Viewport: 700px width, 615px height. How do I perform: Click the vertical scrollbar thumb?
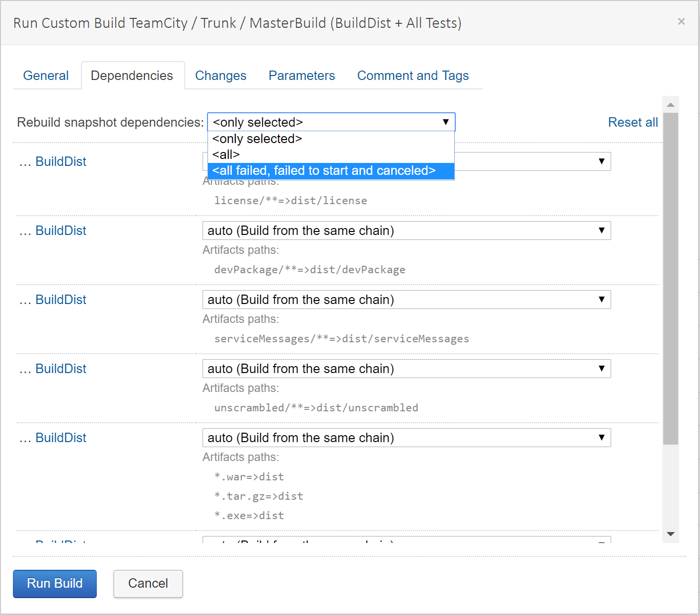[671, 278]
